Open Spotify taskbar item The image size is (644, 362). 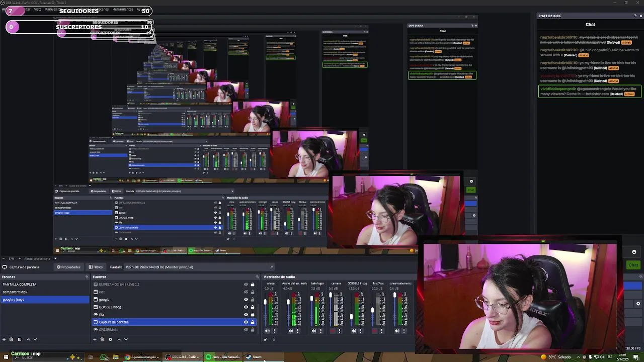(223, 357)
